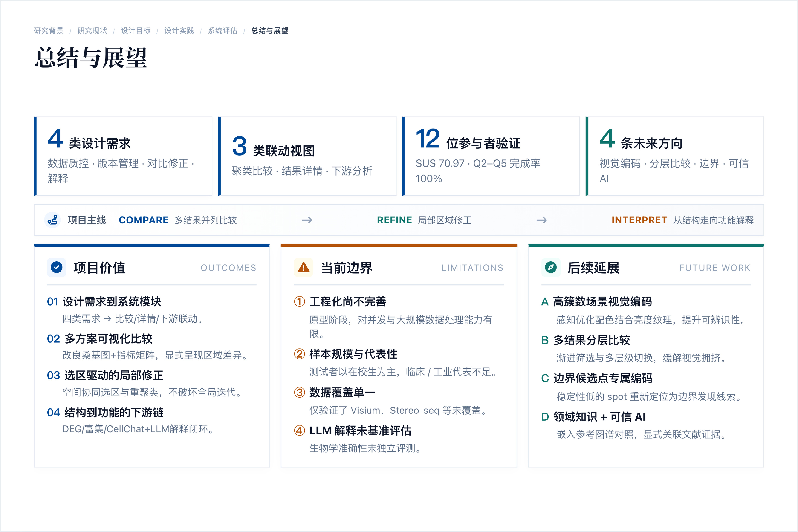Open the 研究背景 breadcrumb
Image resolution: width=798 pixels, height=532 pixels.
(49, 31)
